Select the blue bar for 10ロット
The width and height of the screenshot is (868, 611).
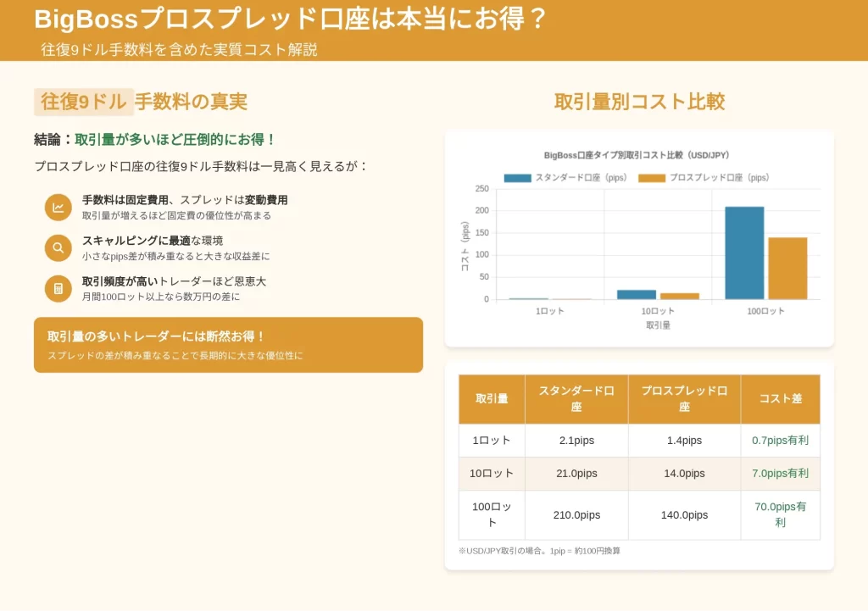click(x=637, y=294)
